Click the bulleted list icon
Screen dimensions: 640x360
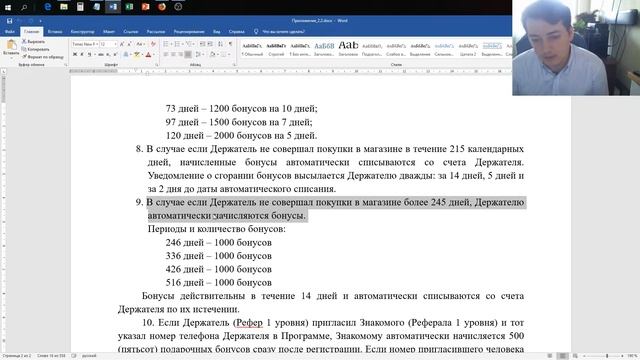tap(166, 44)
